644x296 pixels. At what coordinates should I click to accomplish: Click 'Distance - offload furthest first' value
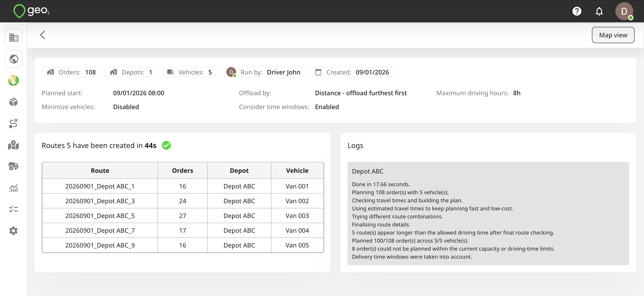point(361,93)
